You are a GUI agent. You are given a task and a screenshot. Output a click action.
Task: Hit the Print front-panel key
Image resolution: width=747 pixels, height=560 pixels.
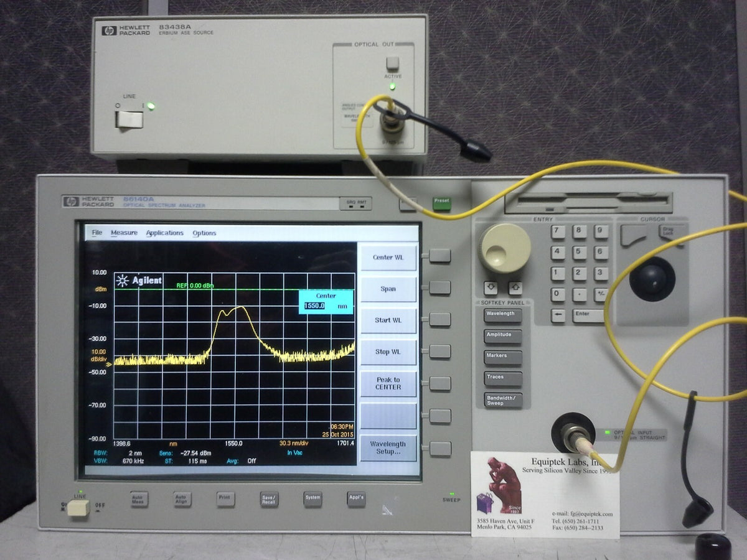point(225,499)
